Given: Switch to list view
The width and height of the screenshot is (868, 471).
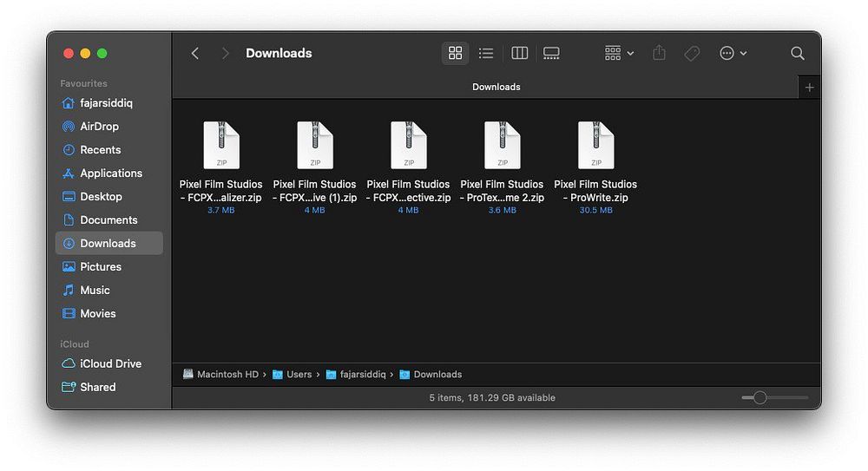Looking at the screenshot, I should [486, 53].
